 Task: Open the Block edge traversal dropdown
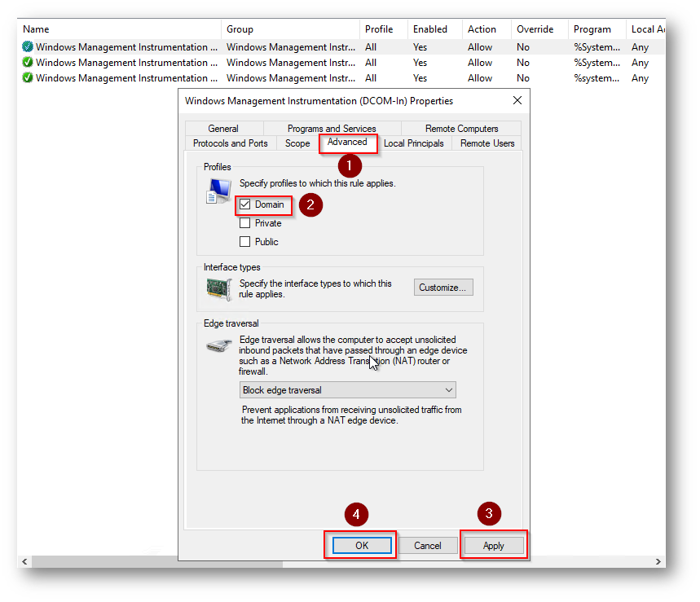(x=348, y=390)
